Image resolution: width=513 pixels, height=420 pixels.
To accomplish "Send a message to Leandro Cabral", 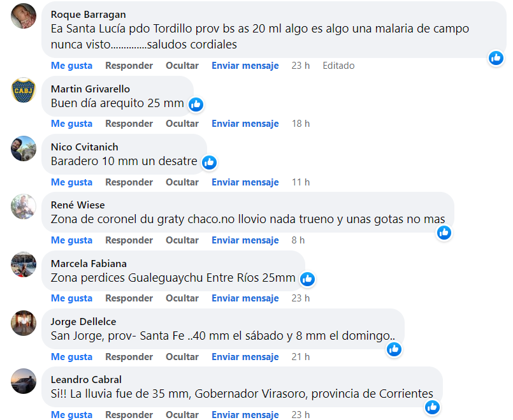I will coord(245,415).
